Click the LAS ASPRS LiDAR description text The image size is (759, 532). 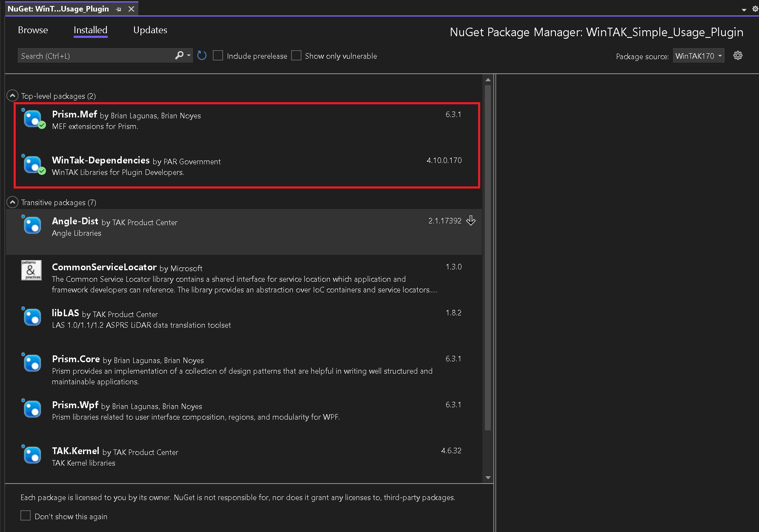point(141,325)
